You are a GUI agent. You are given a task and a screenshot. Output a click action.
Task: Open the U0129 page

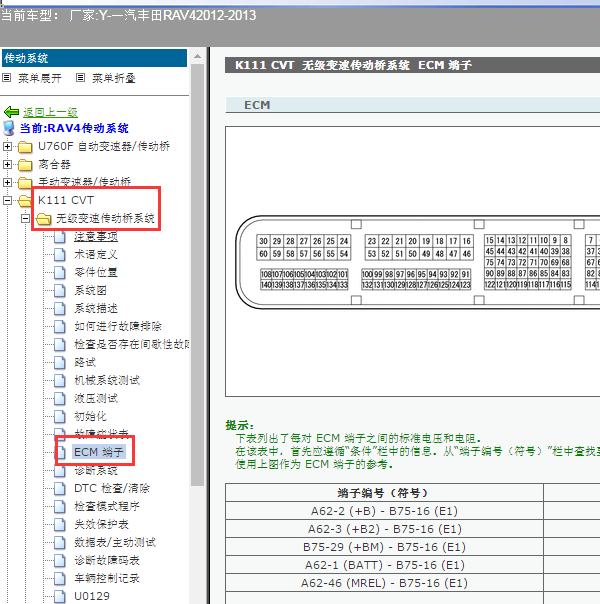pos(92,596)
